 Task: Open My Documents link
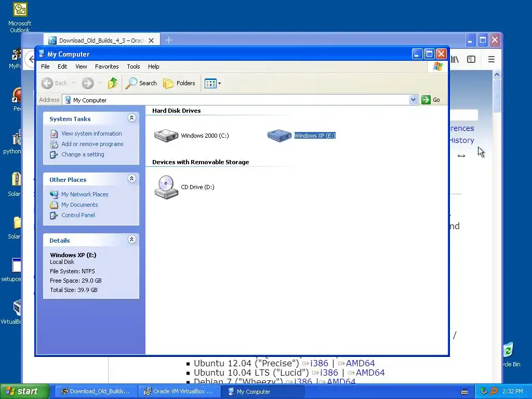79,205
